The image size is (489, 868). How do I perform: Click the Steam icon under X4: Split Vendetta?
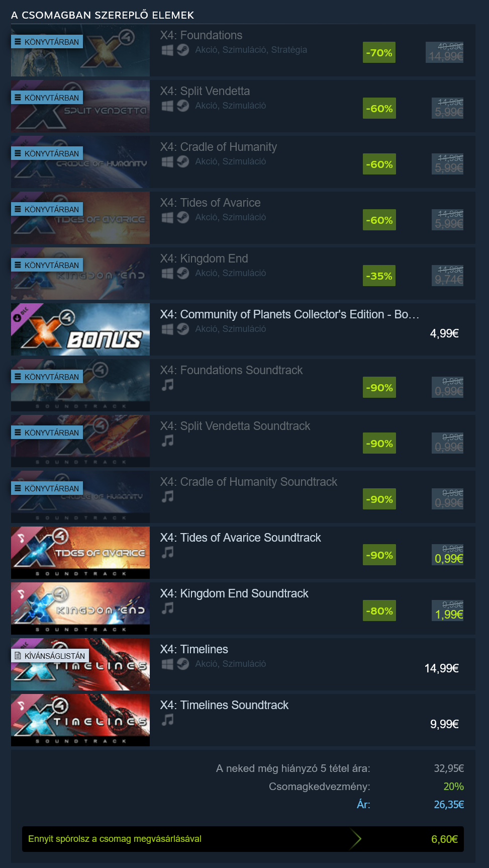tap(183, 106)
